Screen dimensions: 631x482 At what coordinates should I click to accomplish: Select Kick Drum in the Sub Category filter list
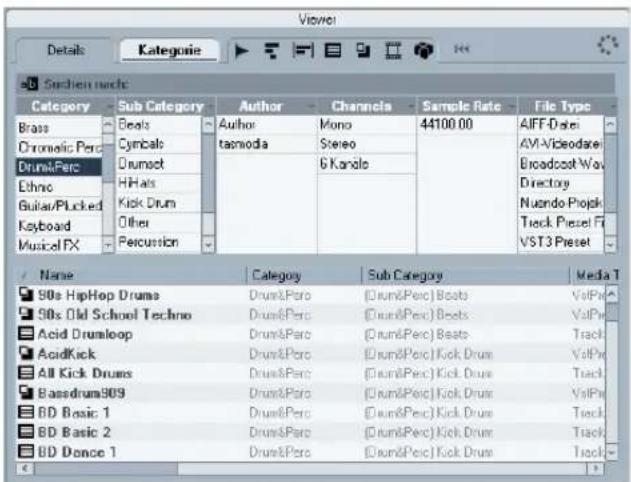tap(159, 203)
